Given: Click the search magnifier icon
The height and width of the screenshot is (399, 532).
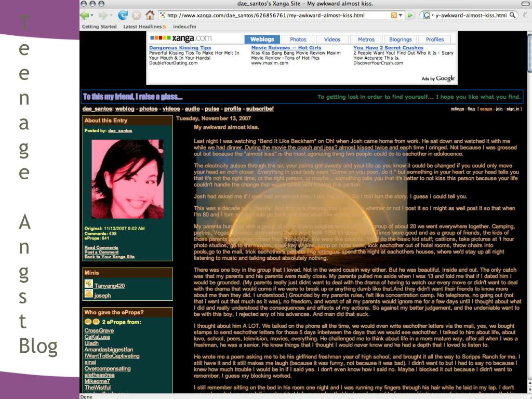Looking at the screenshot, I should pyautogui.click(x=512, y=15).
